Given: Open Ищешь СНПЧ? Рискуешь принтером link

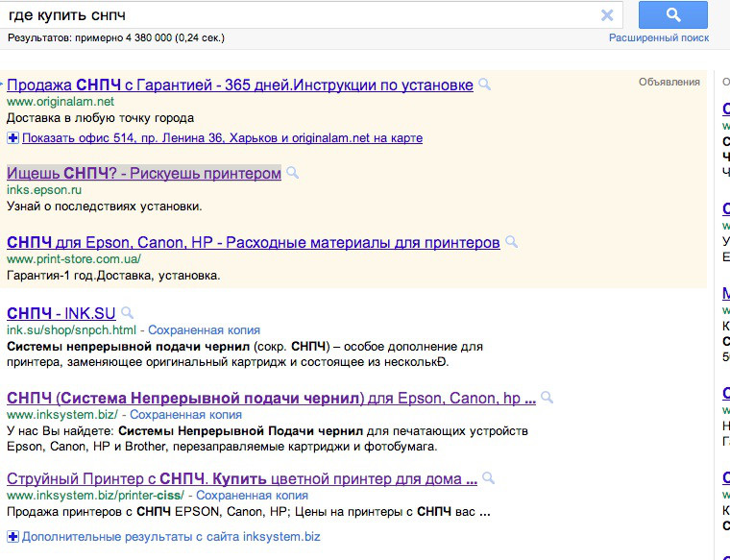Looking at the screenshot, I should click(144, 173).
